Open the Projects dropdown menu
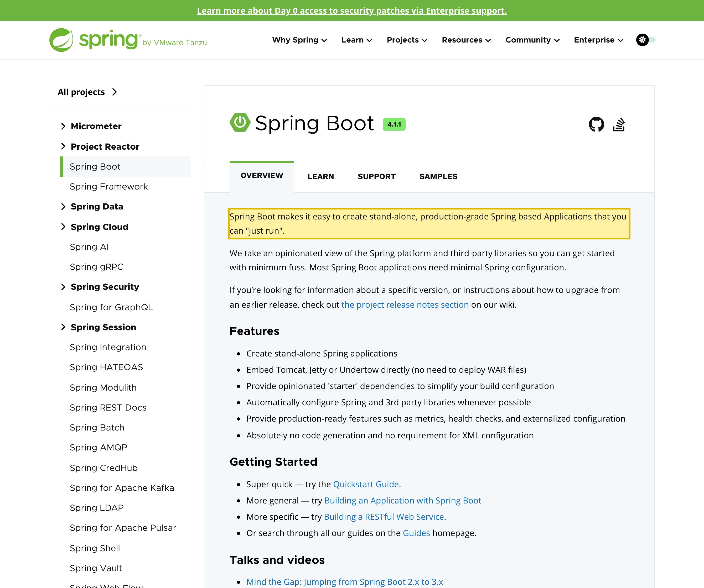The width and height of the screenshot is (704, 588). (x=407, y=40)
